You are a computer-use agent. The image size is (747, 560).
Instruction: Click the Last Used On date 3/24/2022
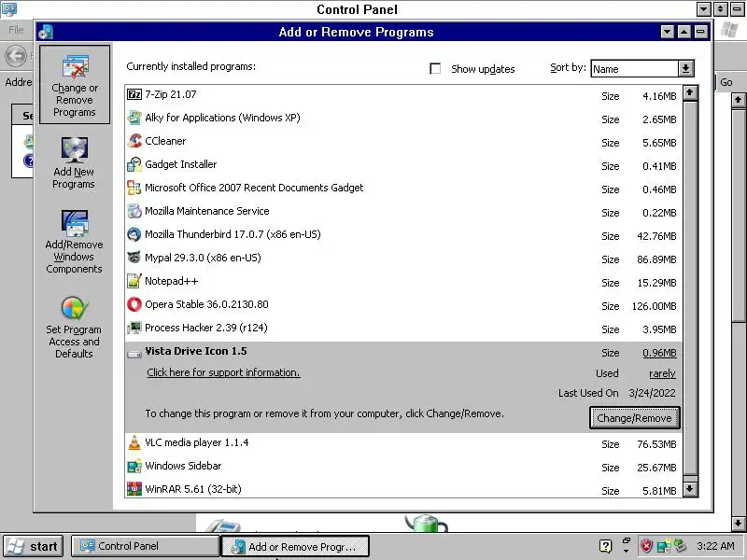click(652, 393)
